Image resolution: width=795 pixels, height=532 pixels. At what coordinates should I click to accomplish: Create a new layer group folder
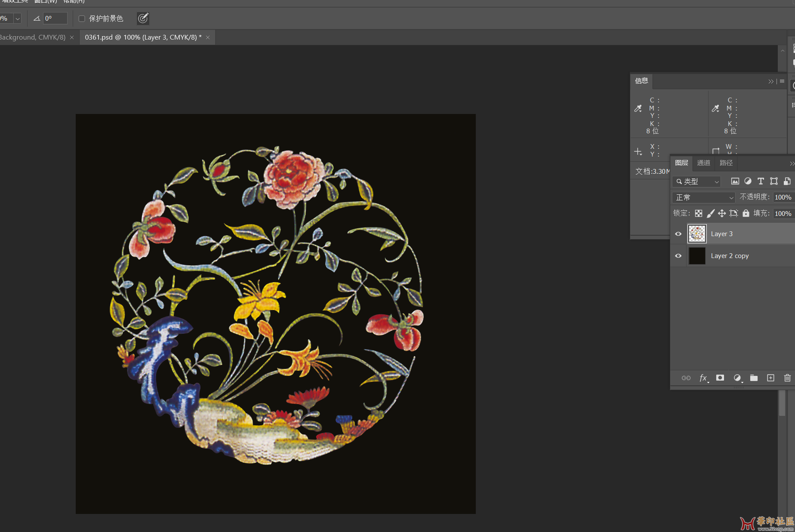coord(754,378)
